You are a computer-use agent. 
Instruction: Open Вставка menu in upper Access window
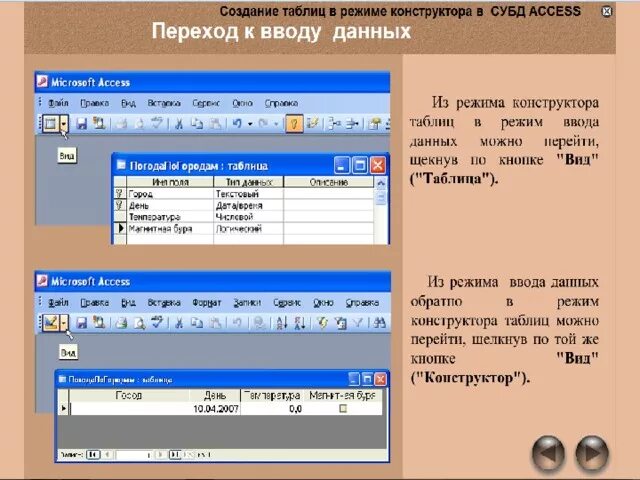click(164, 103)
